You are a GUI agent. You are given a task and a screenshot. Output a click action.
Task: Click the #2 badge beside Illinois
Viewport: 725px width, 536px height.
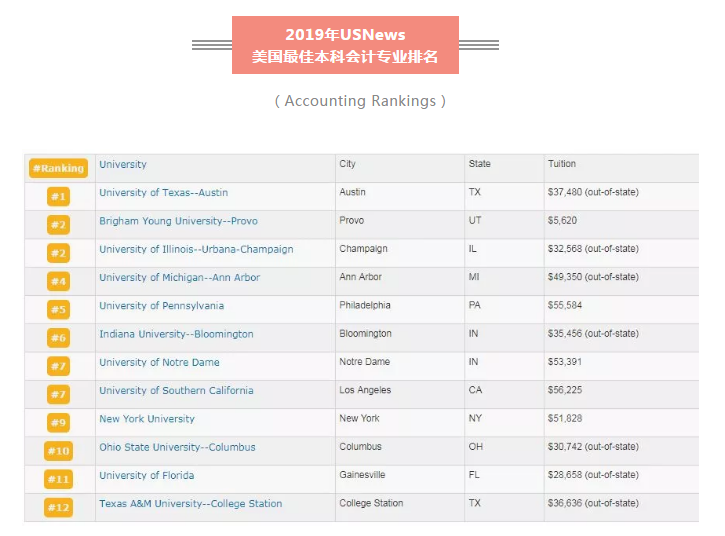point(58,253)
